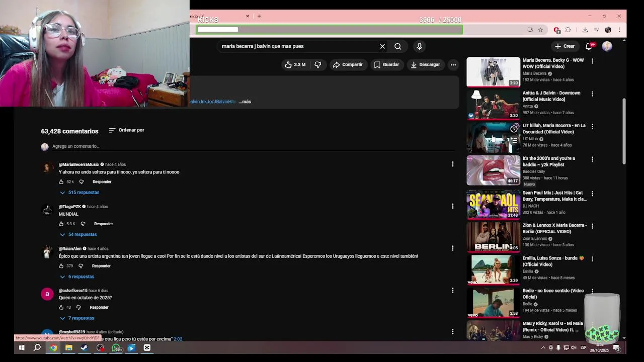Open File Explorer from taskbar
Image resolution: width=644 pixels, height=362 pixels.
(x=69, y=348)
